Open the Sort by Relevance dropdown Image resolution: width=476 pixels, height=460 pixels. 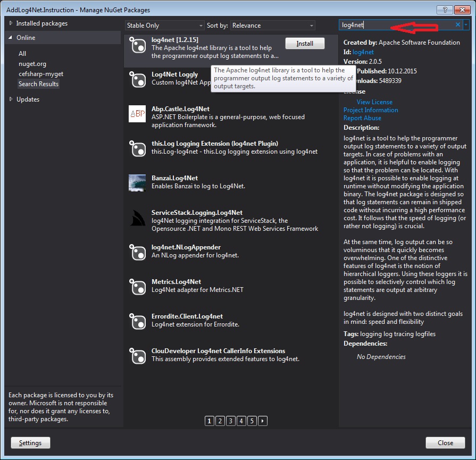click(273, 26)
